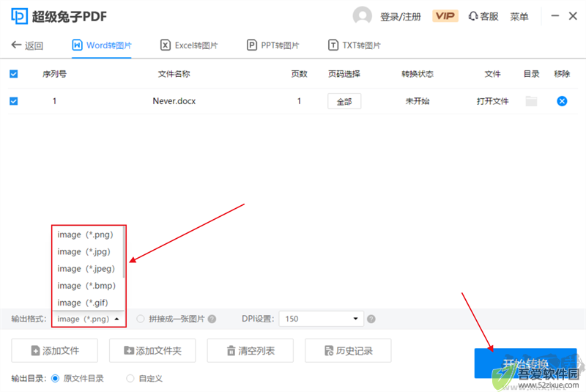
Task: Click help icon beside 拼接成一张图片
Action: coord(212,319)
